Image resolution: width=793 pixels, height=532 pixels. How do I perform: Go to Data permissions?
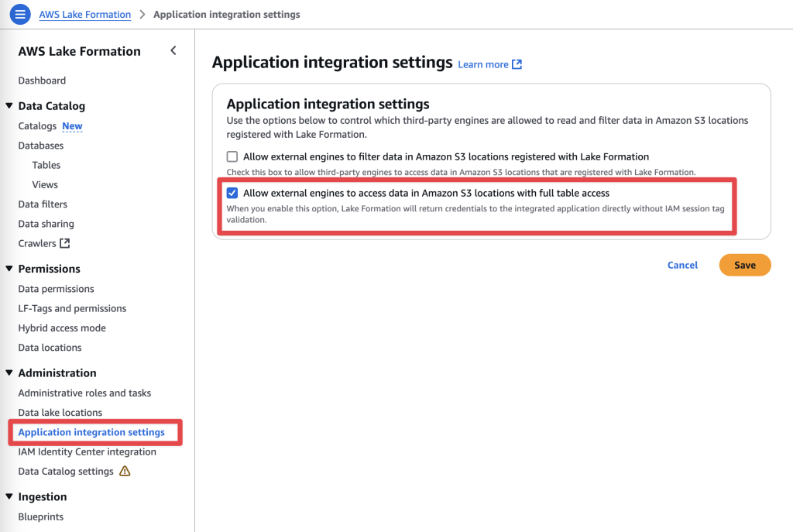(x=56, y=289)
